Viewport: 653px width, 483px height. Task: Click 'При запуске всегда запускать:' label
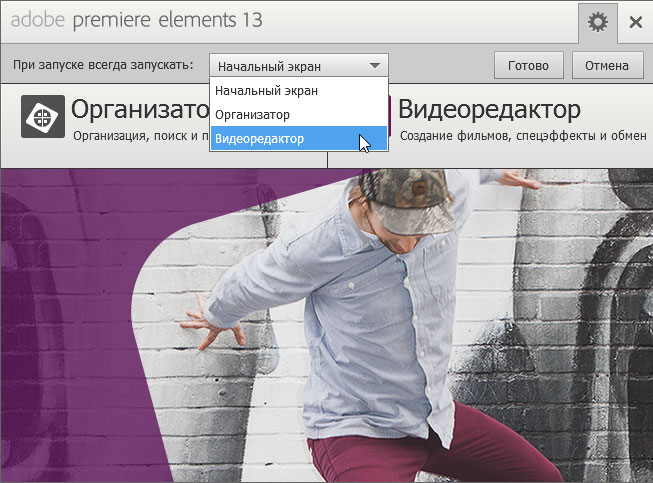pyautogui.click(x=103, y=65)
